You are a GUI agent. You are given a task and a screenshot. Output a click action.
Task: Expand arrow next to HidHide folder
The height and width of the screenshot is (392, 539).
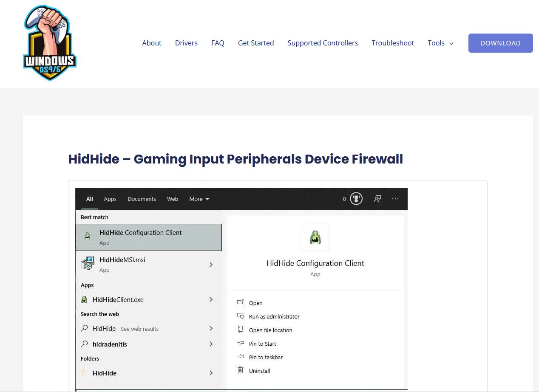pyautogui.click(x=211, y=373)
